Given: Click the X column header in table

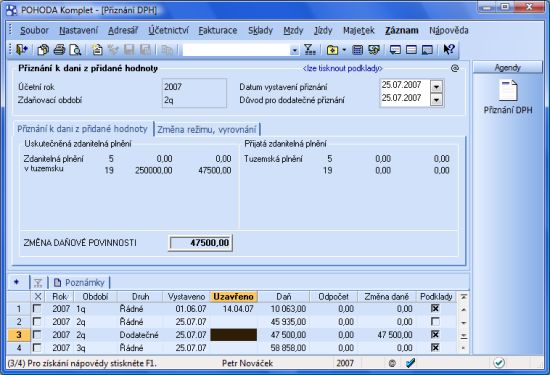Looking at the screenshot, I should point(38,297).
